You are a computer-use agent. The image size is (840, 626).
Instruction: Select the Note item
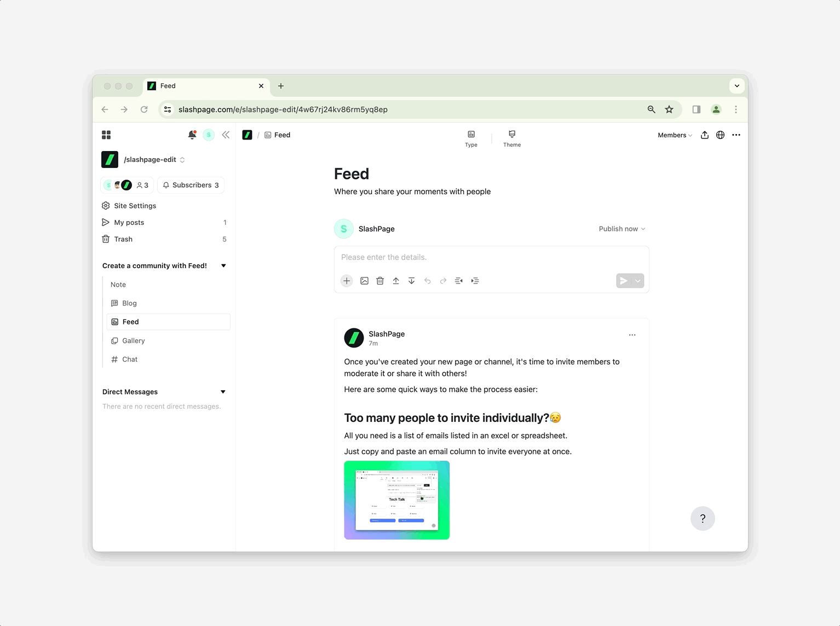[x=118, y=285]
